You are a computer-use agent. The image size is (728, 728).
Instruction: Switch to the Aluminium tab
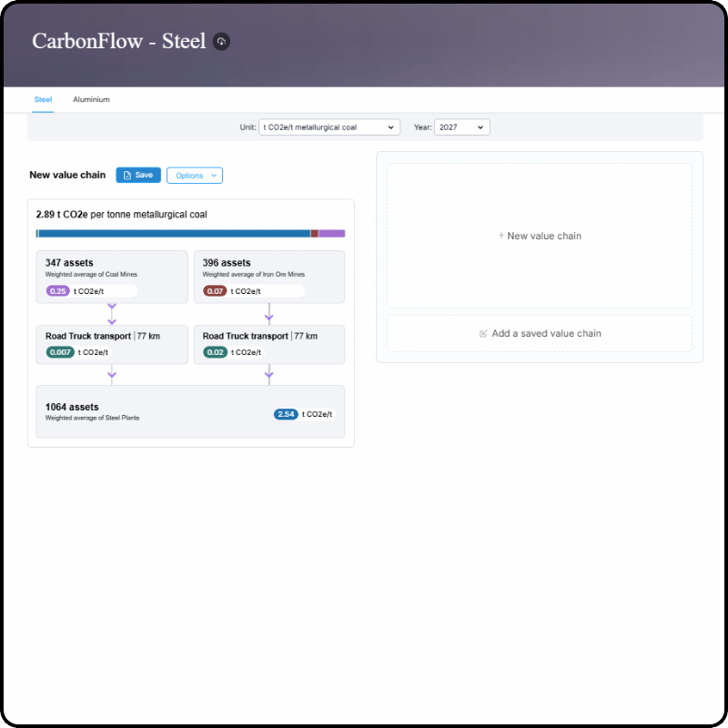[x=91, y=99]
